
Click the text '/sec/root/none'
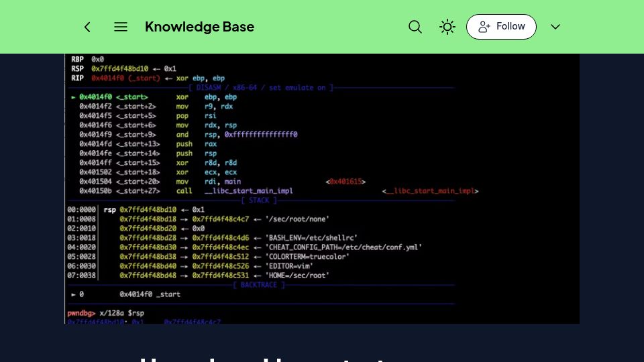(297, 219)
